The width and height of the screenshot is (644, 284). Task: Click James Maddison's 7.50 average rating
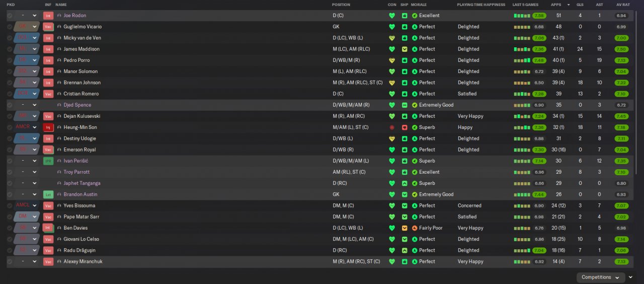click(x=621, y=49)
